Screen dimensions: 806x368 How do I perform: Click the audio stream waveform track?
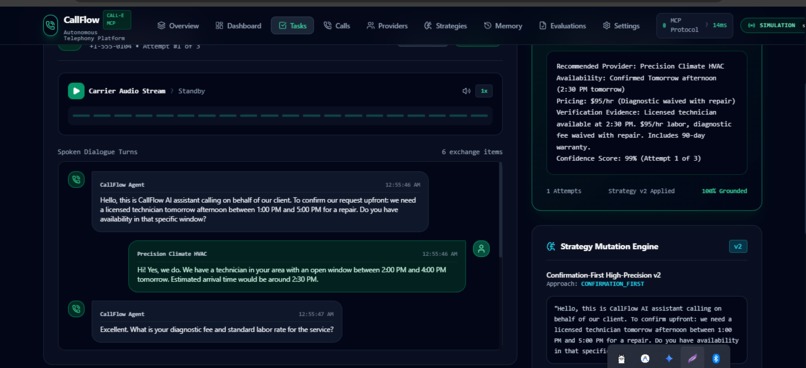pyautogui.click(x=280, y=116)
